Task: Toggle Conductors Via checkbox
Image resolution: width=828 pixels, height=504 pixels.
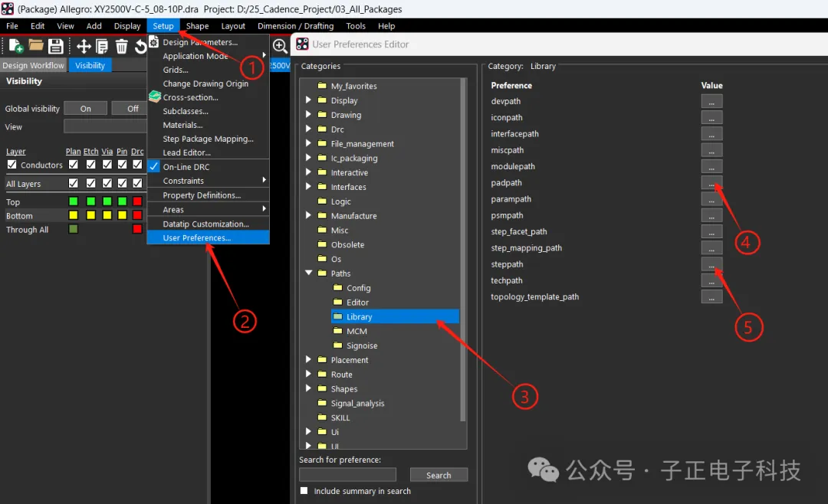Action: coord(107,165)
